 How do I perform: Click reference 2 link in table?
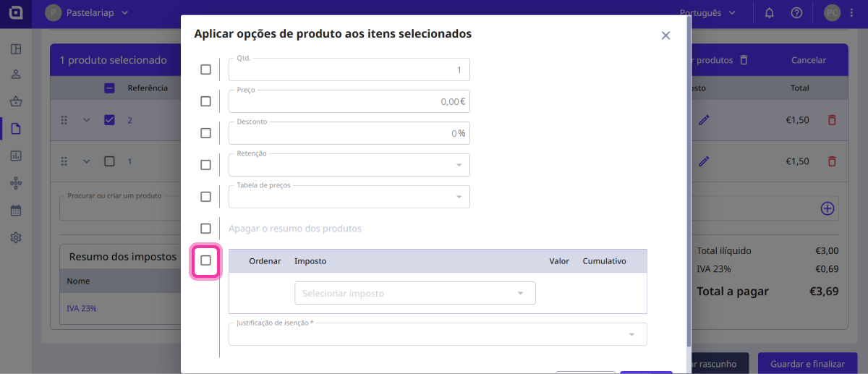tap(130, 120)
